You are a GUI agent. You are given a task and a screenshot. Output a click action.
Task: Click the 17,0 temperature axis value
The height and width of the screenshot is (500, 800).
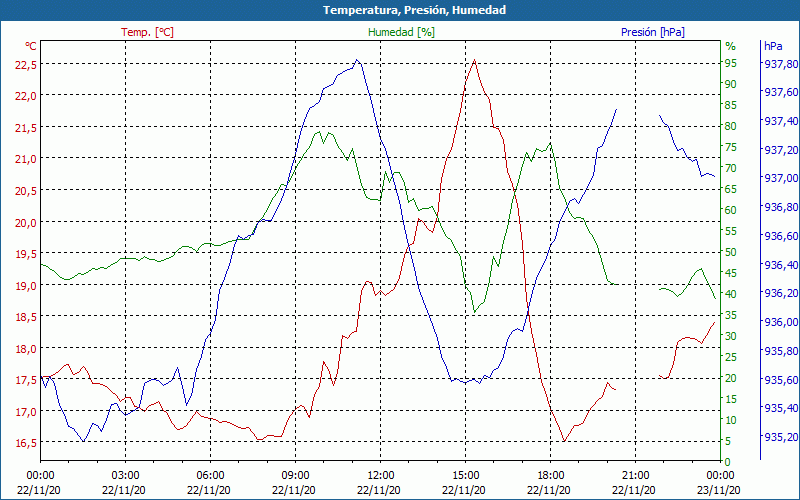(x=26, y=412)
